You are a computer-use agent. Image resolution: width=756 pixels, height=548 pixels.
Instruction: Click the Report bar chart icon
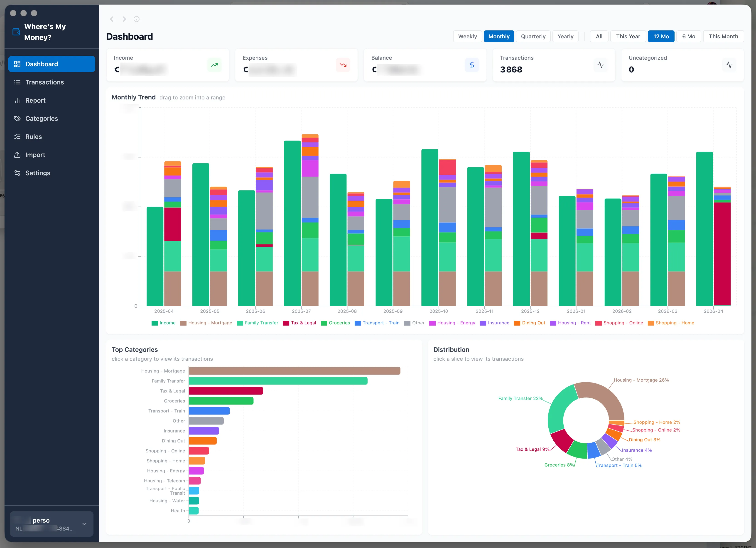[x=17, y=100]
